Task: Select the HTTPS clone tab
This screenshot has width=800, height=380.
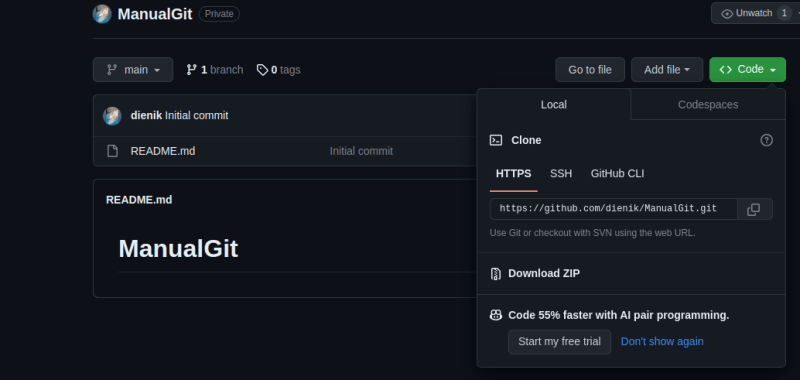Action: tap(513, 173)
